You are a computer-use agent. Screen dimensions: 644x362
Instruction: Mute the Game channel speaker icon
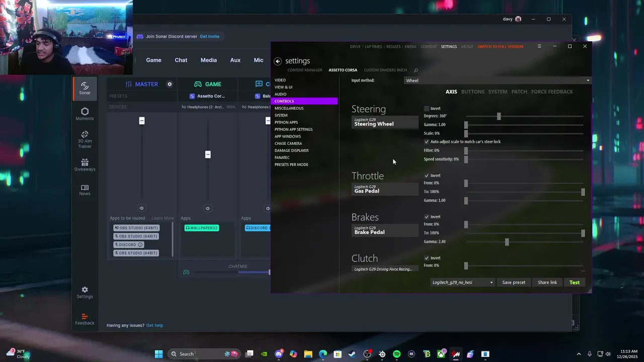(x=208, y=208)
